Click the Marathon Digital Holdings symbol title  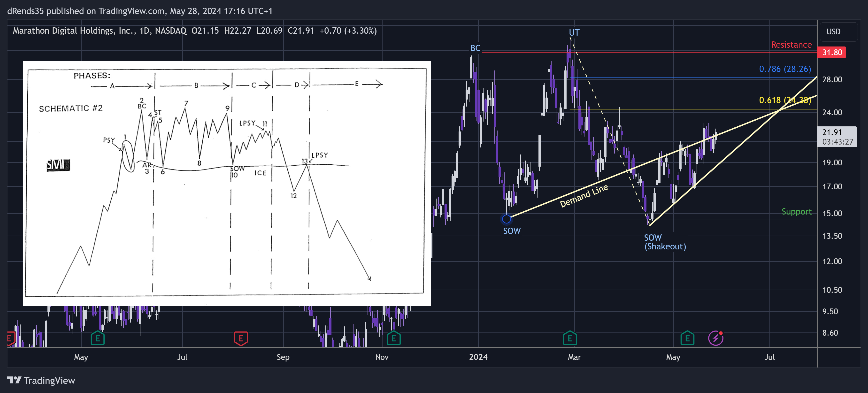[x=74, y=31]
